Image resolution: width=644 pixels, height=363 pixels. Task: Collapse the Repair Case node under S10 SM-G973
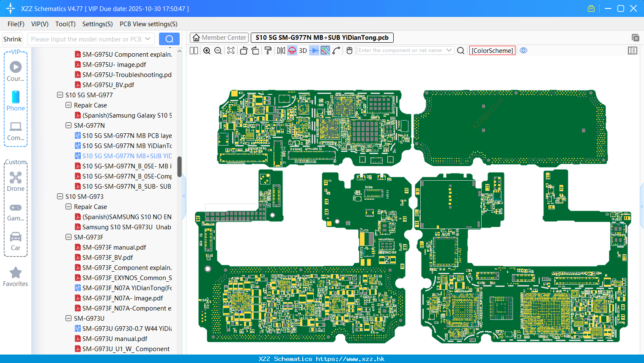[x=69, y=206]
